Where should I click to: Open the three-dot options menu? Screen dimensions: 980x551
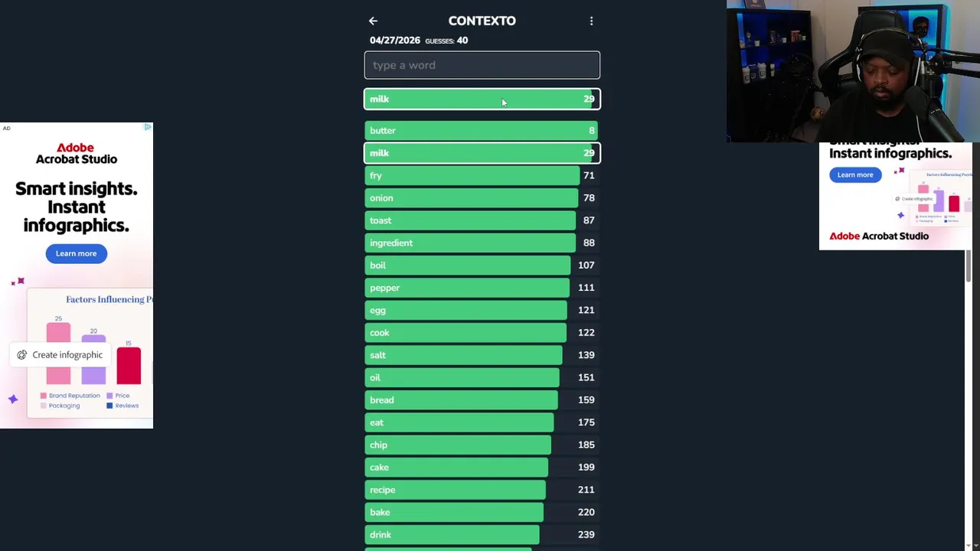click(x=591, y=21)
